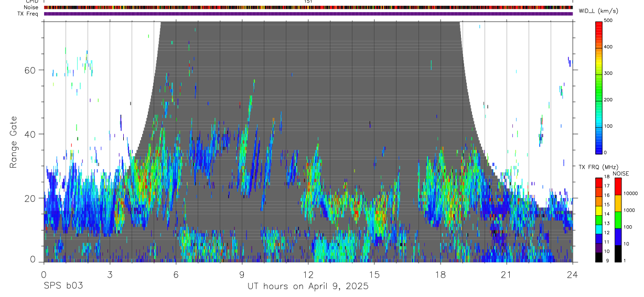Screen dimensions: 644x297
Task: Click the '10000' noise legend value
Action: [630, 193]
